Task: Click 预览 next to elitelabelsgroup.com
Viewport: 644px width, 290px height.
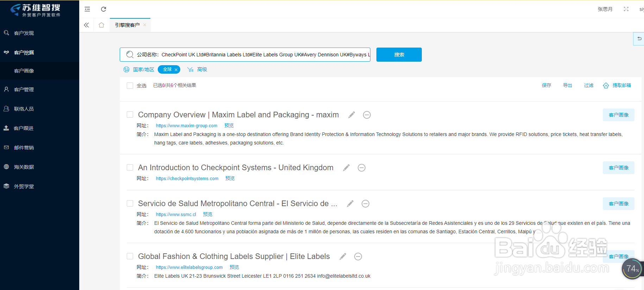Action: point(234,267)
